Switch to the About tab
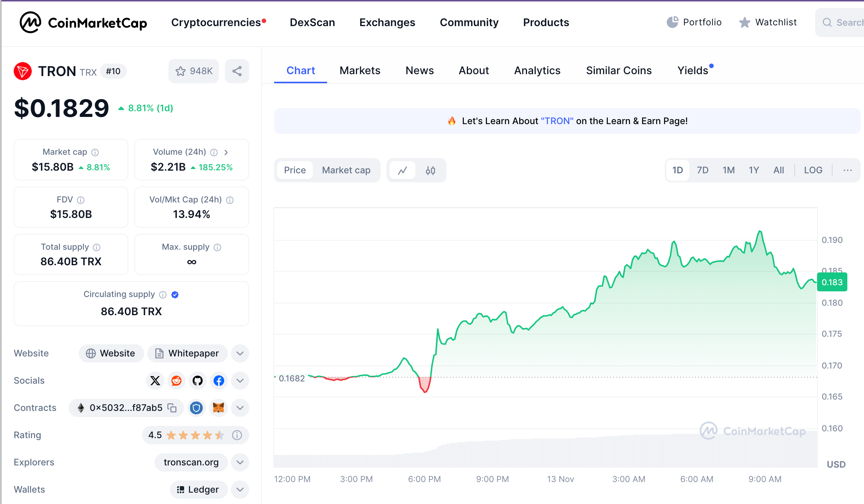The height and width of the screenshot is (504, 864). point(474,71)
